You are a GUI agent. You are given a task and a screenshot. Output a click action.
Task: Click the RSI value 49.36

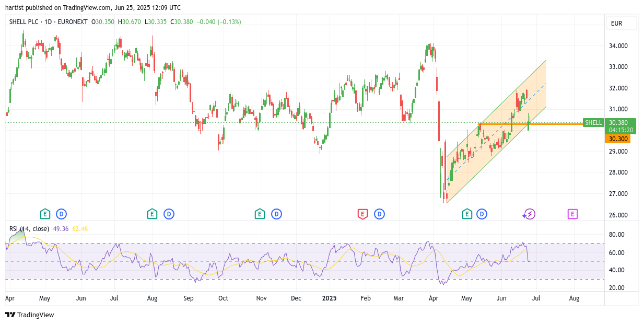click(61, 228)
